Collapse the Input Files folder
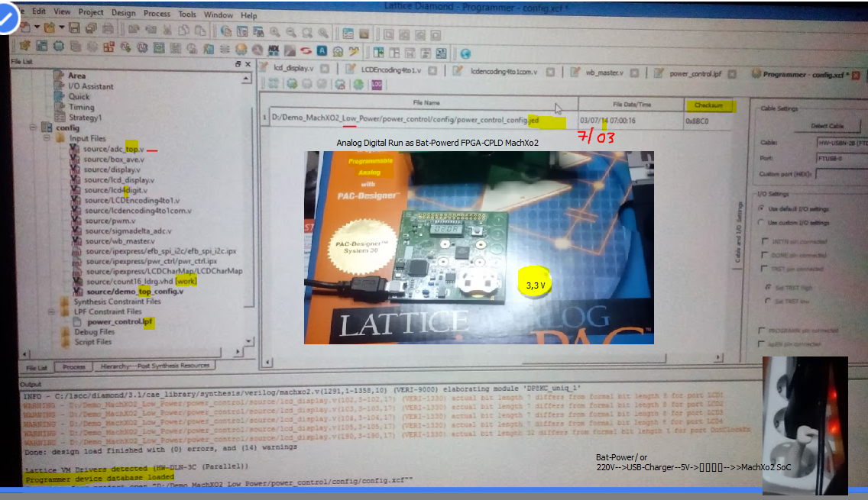Viewport: 868px width, 500px height. pos(47,137)
